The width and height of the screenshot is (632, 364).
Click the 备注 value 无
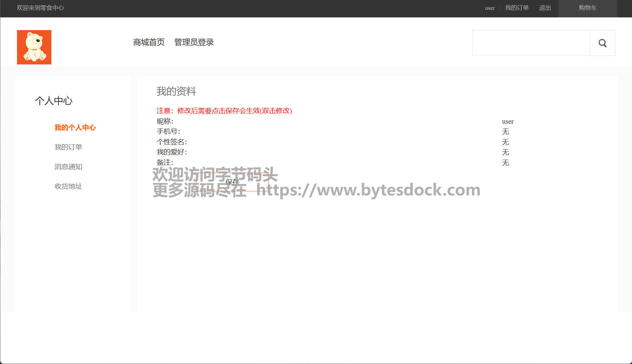(505, 163)
